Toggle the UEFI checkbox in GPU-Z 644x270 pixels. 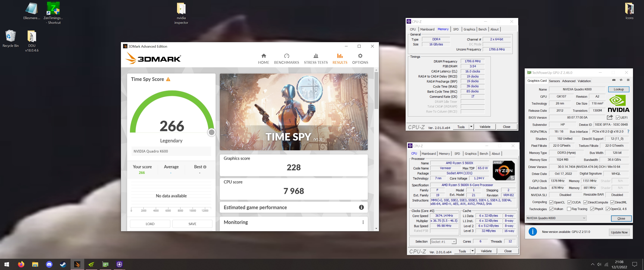[618, 117]
